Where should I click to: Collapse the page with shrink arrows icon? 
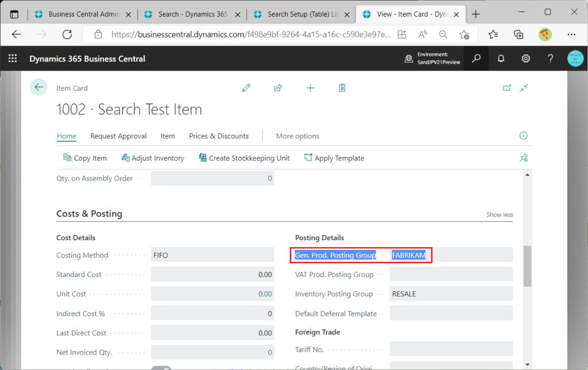click(x=524, y=88)
